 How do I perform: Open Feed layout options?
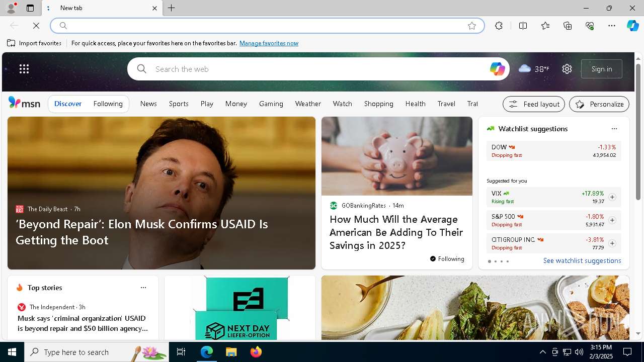[534, 104]
